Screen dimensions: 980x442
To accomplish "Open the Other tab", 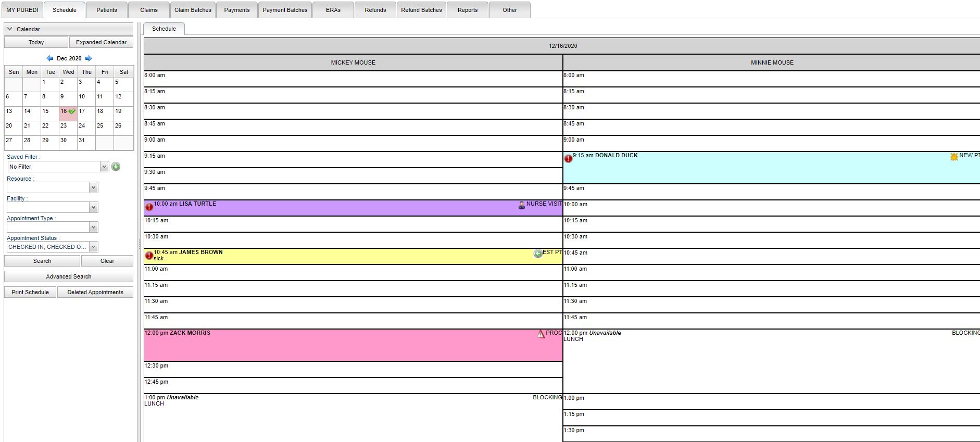I will (x=510, y=10).
